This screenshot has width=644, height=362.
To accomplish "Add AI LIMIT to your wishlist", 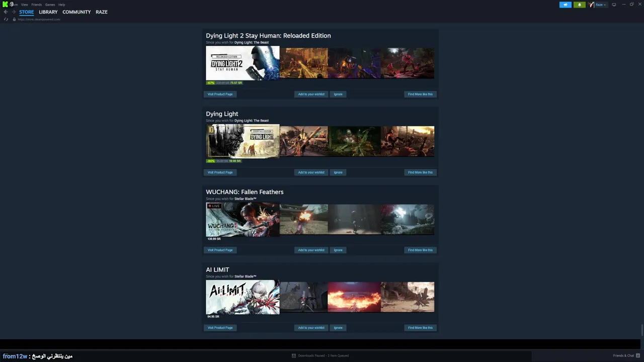I will [x=311, y=327].
